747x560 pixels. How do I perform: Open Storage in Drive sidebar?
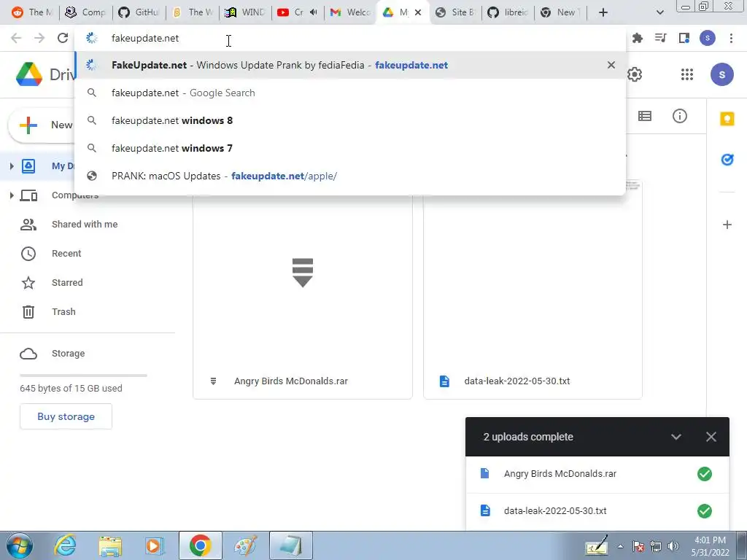[x=68, y=354]
